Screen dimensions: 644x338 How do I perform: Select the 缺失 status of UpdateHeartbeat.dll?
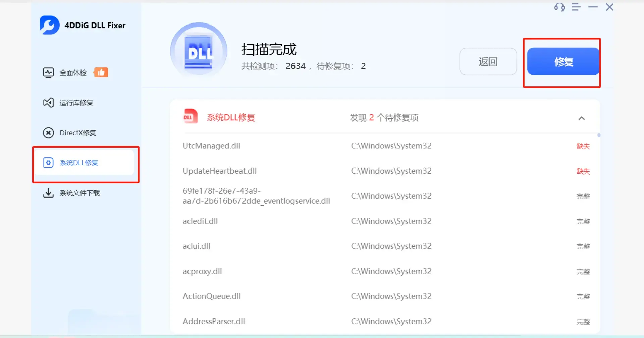click(583, 171)
